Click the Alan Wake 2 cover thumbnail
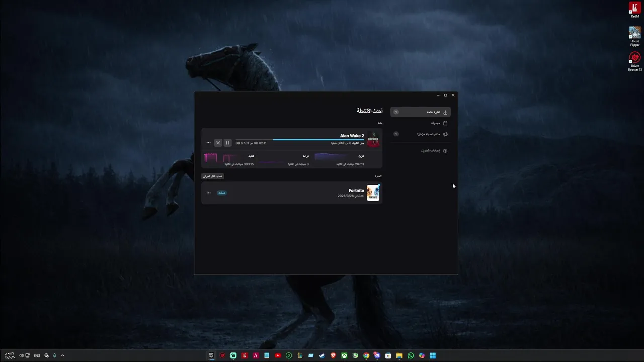Screen dimensions: 644x362 click(373, 140)
